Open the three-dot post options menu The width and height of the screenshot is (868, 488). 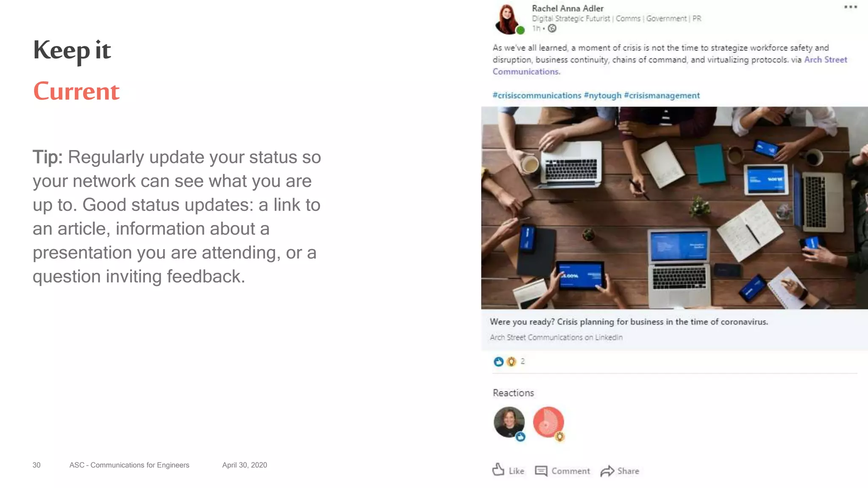tap(850, 7)
